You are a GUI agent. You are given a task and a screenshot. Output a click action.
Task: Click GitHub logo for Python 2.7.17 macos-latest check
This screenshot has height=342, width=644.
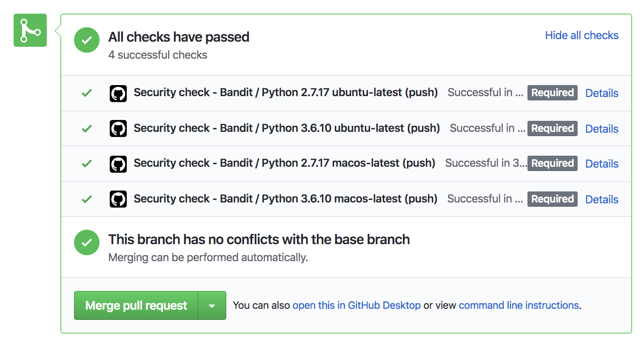pyautogui.click(x=118, y=164)
